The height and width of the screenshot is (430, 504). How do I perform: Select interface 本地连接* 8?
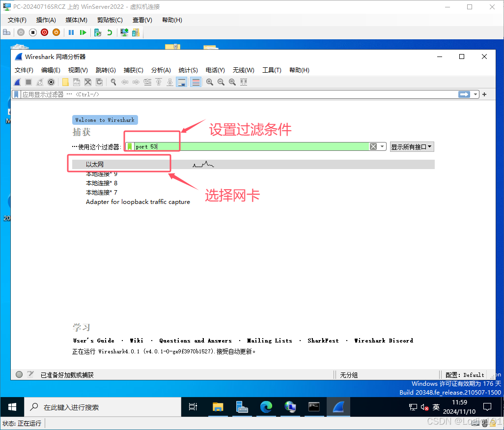coord(102,183)
